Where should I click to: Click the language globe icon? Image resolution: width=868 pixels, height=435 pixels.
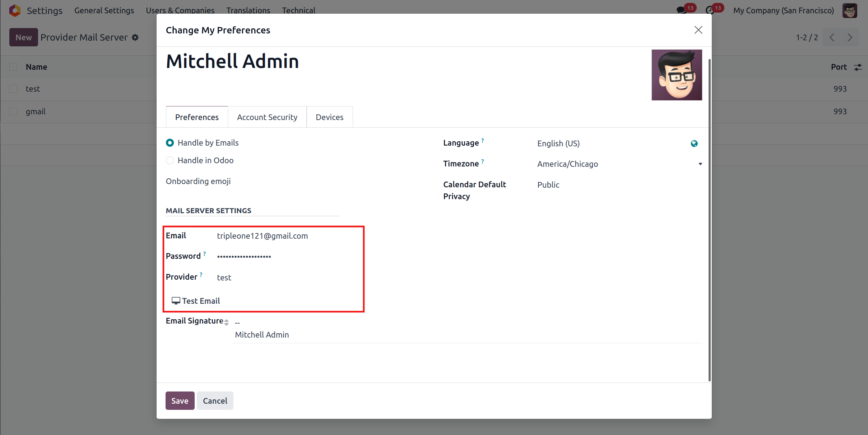click(694, 143)
